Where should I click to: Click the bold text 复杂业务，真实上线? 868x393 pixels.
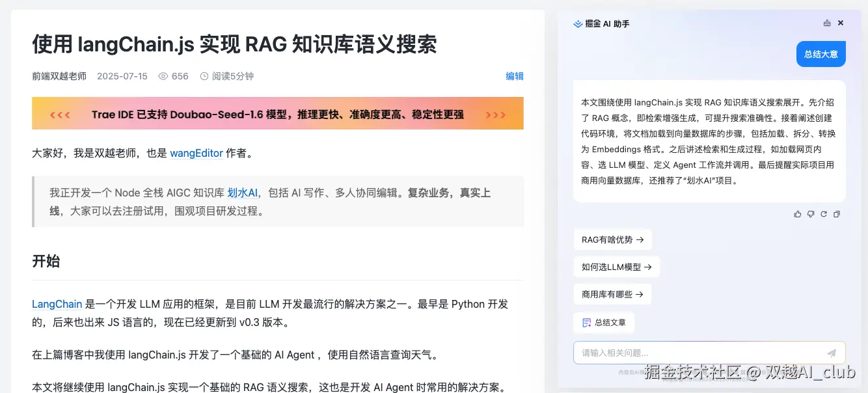[270, 202]
